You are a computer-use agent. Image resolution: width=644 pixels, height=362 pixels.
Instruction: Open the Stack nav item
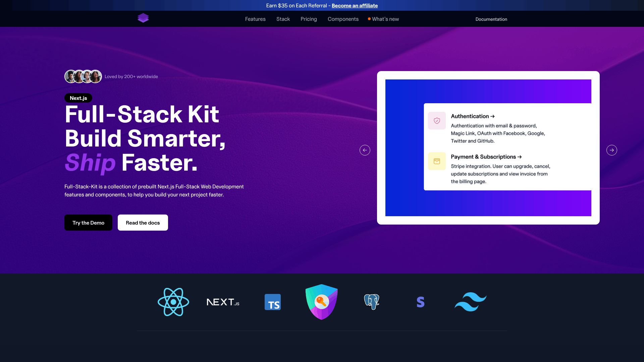[283, 19]
